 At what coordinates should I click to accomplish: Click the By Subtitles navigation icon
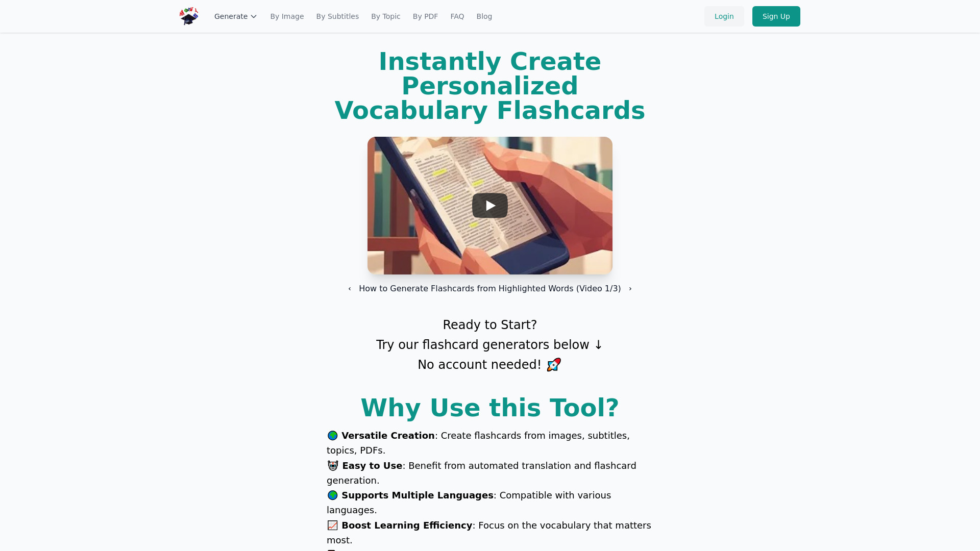coord(337,16)
